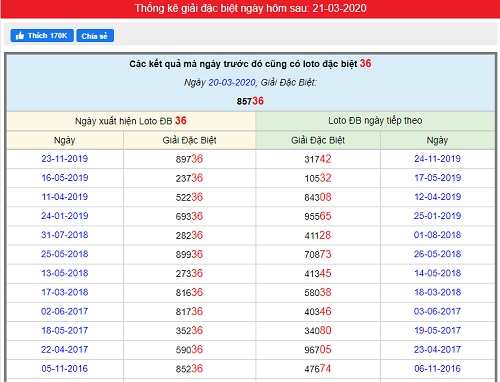Open date link 23-11-2019

pyautogui.click(x=65, y=159)
